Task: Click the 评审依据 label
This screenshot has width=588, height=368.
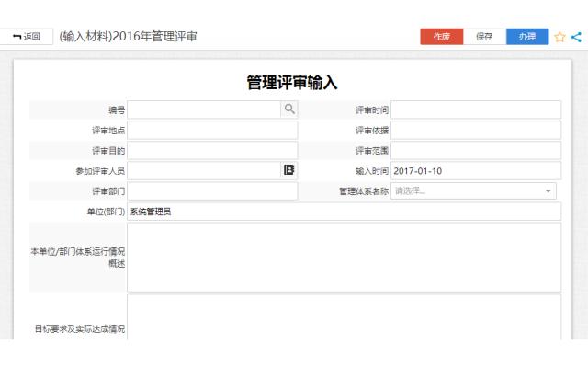Action: tap(372, 131)
